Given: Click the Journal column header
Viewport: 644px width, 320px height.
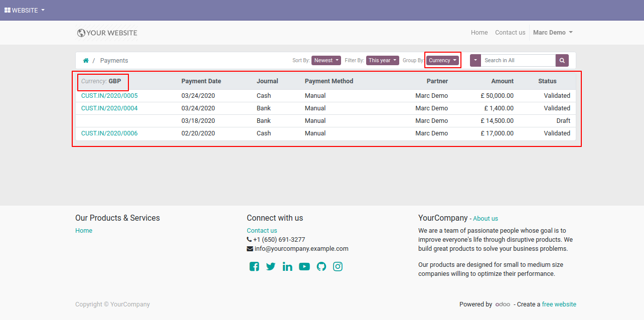Looking at the screenshot, I should 267,81.
